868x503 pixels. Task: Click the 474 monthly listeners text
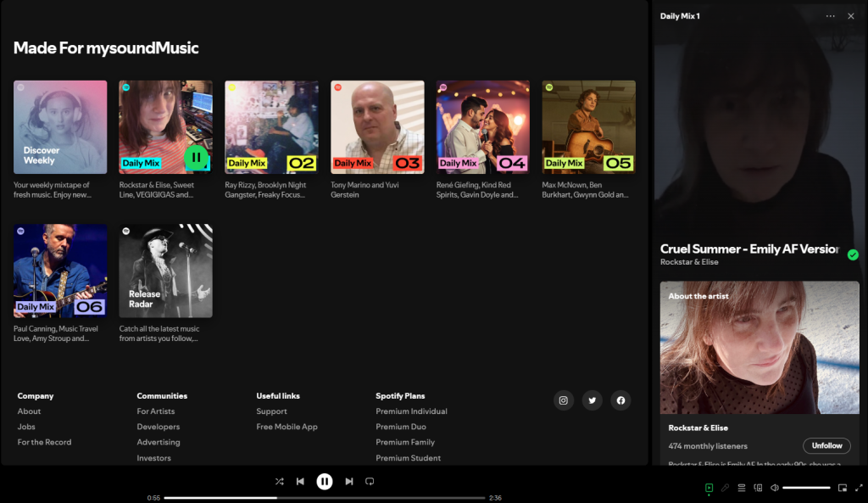coord(708,446)
